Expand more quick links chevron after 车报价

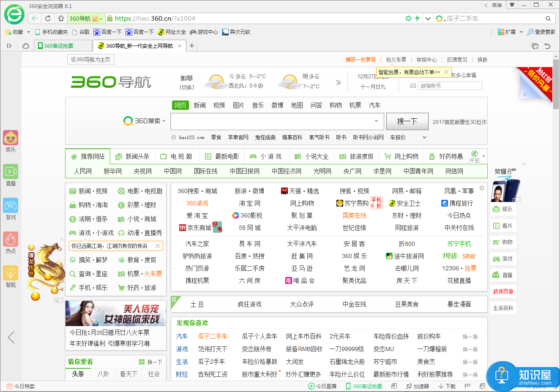point(424,137)
